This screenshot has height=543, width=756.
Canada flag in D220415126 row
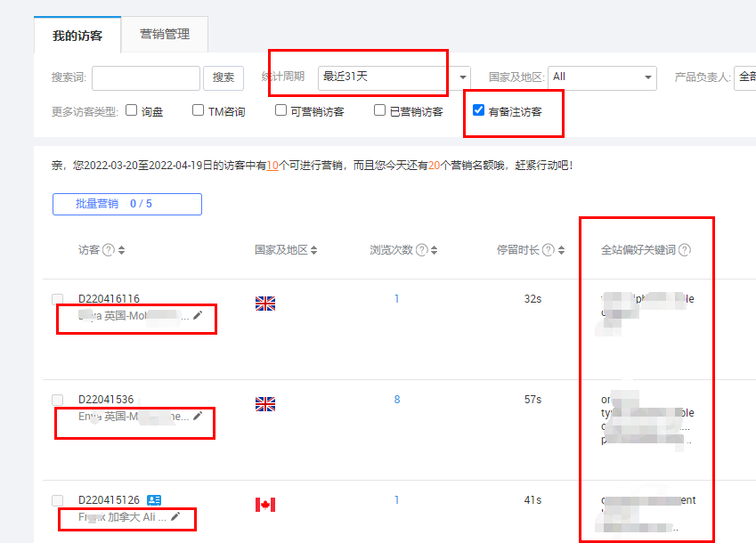click(265, 505)
